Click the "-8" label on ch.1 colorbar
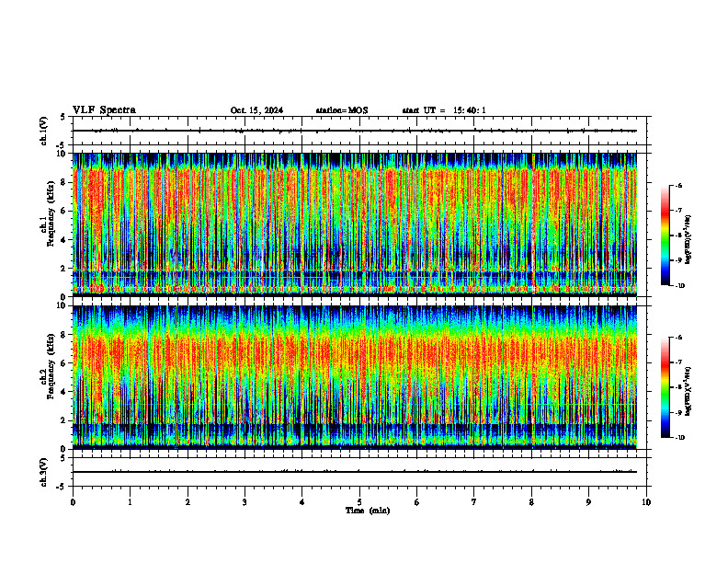 coord(678,236)
